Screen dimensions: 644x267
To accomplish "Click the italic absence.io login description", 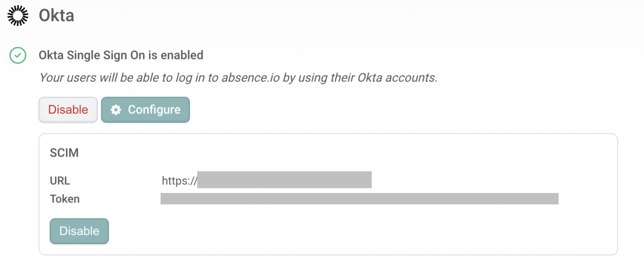I will click(x=238, y=78).
